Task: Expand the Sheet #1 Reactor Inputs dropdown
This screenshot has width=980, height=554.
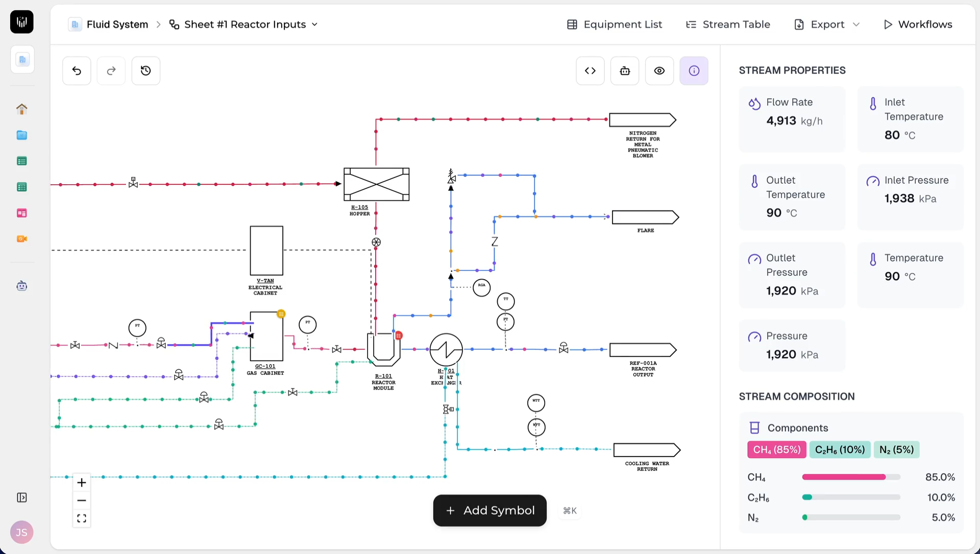Action: coord(244,24)
